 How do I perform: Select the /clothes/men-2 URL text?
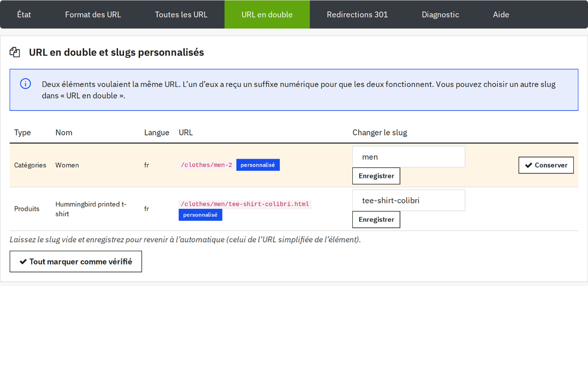[206, 165]
